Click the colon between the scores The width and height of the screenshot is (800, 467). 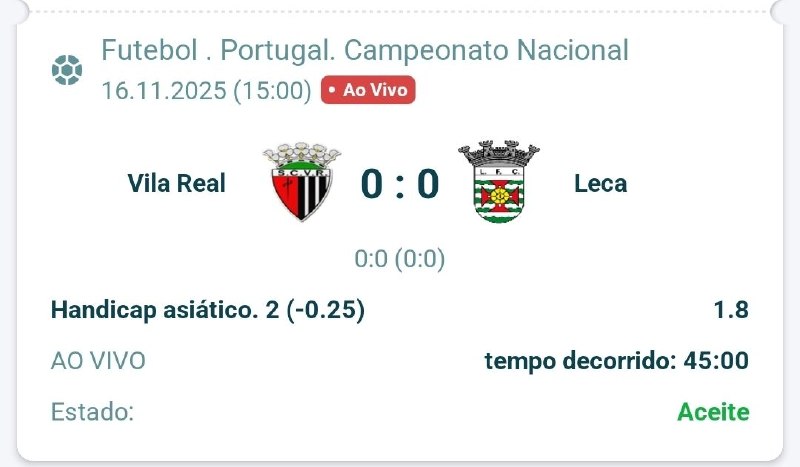(400, 184)
